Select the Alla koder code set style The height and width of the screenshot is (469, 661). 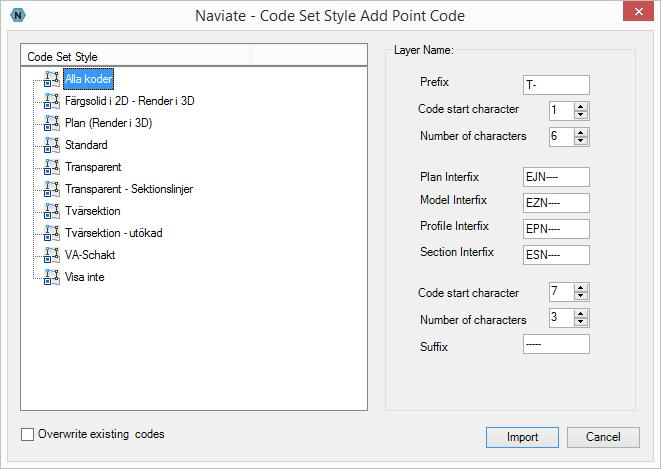coord(89,79)
